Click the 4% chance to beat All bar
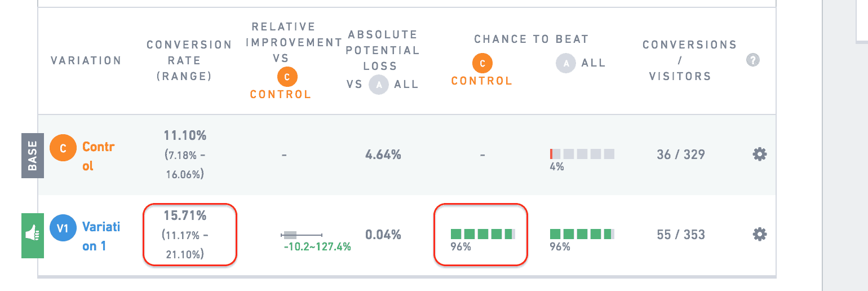The height and width of the screenshot is (291, 868). tap(582, 154)
